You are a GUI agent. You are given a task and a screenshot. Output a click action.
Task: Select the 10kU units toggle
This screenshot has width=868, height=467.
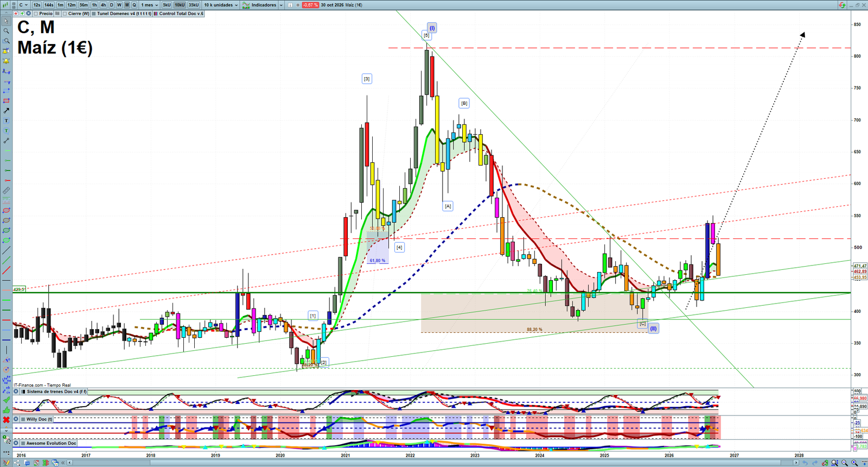tap(180, 5)
